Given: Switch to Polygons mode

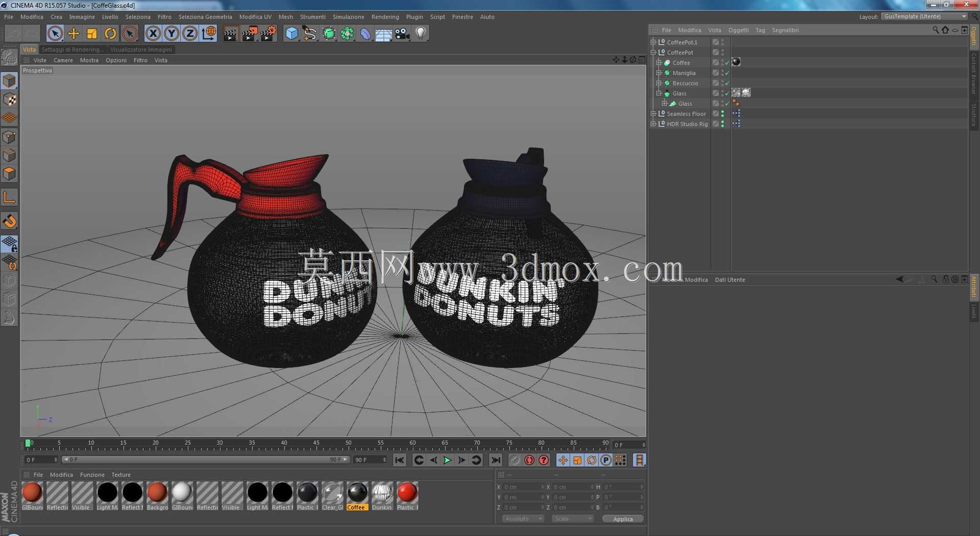Looking at the screenshot, I should pos(9,174).
